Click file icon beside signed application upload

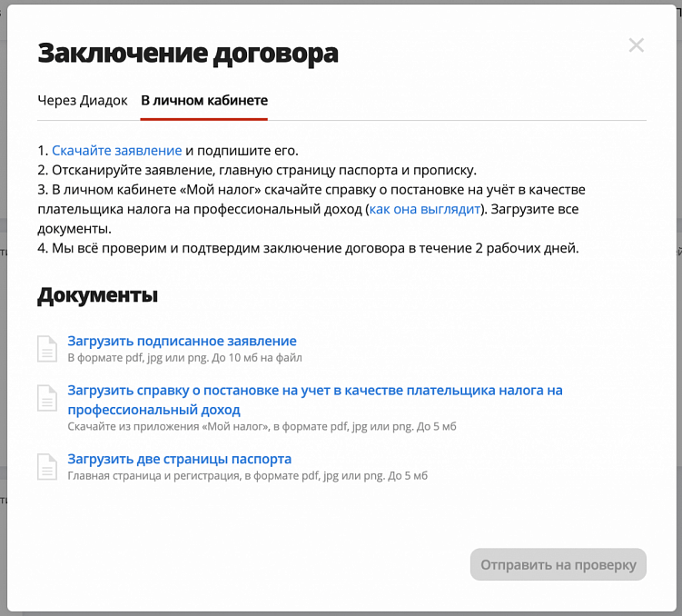47,349
